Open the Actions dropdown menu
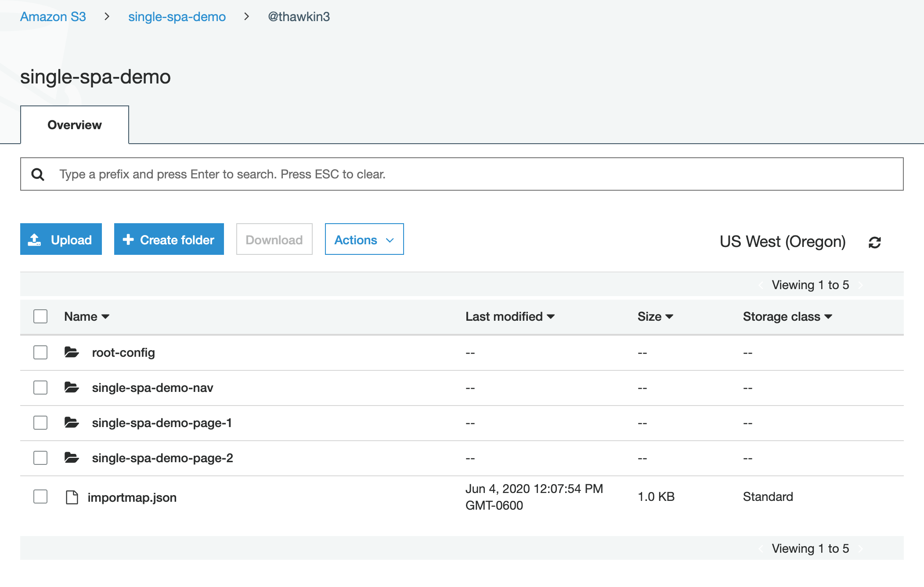The height and width of the screenshot is (587, 924). tap(364, 239)
